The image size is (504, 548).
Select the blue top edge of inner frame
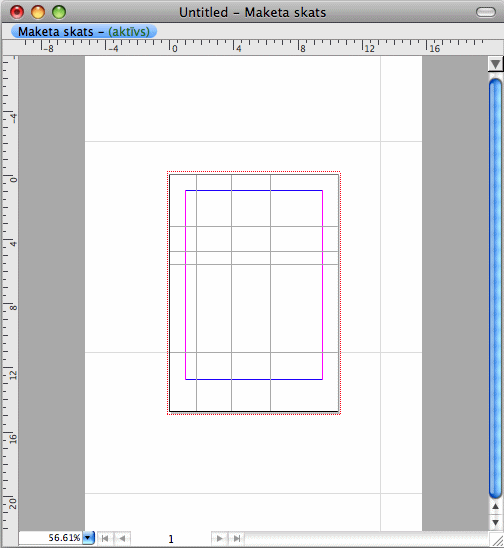coord(254,190)
